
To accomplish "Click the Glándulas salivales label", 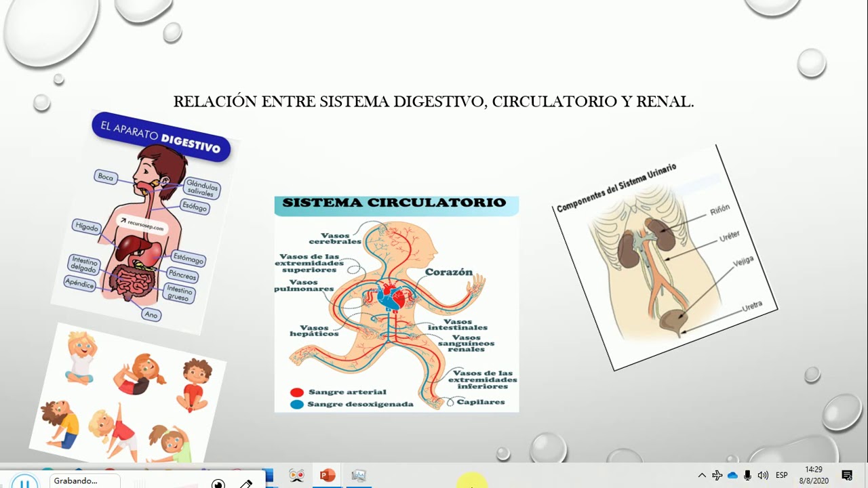I will click(x=201, y=188).
